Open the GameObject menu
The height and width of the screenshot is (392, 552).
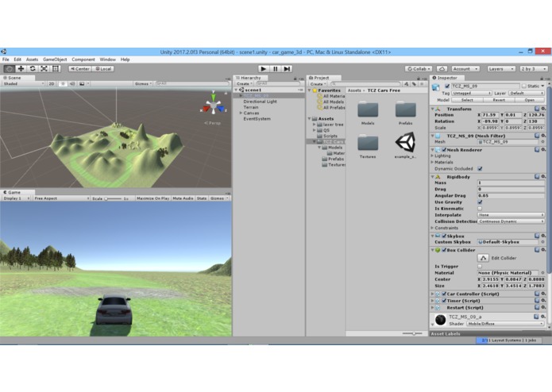pos(55,60)
